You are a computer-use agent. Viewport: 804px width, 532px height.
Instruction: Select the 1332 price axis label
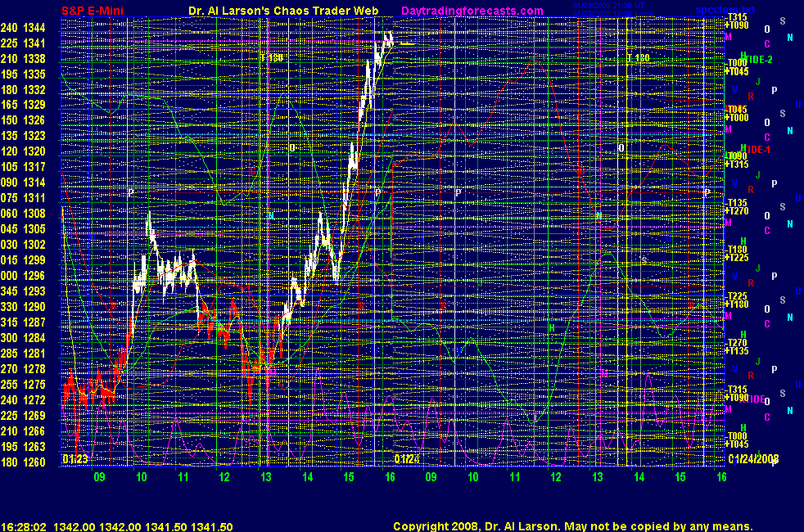coord(34,90)
